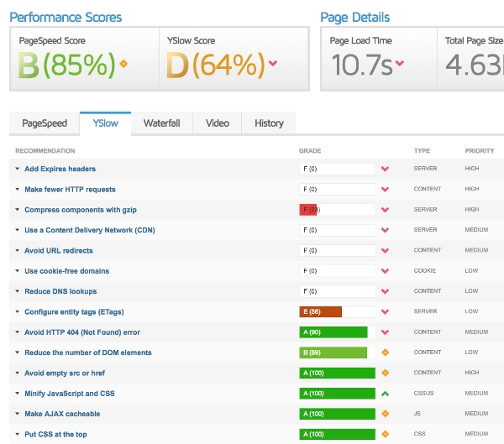Expand the Use a CDN row arrow
The height and width of the screenshot is (444, 504).
[x=18, y=230]
